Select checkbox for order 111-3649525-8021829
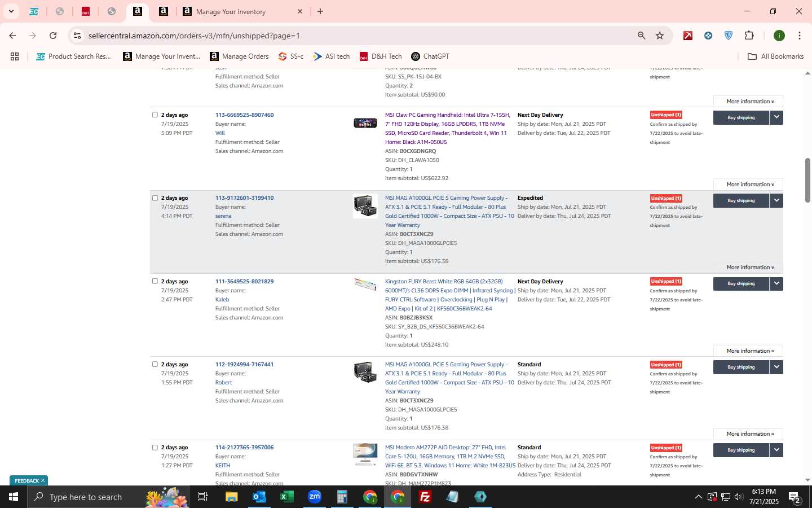 click(x=155, y=281)
